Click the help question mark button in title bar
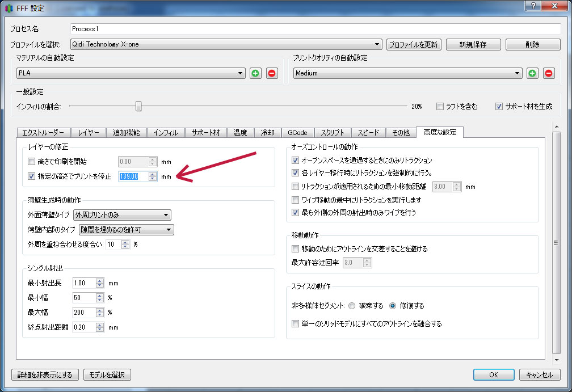The width and height of the screenshot is (572, 392). click(533, 6)
